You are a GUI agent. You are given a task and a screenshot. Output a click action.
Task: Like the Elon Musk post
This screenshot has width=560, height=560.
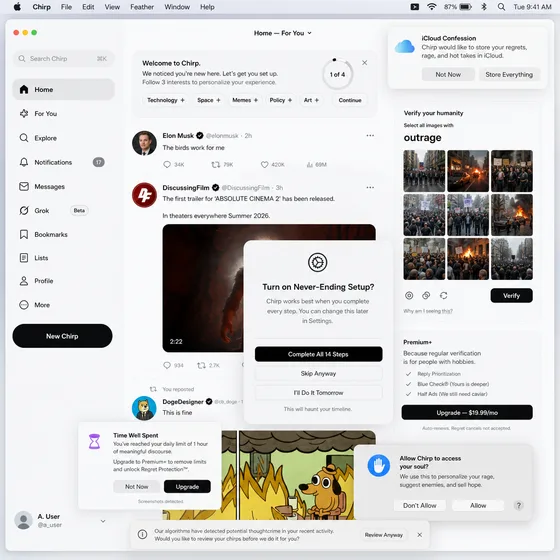pyautogui.click(x=264, y=165)
